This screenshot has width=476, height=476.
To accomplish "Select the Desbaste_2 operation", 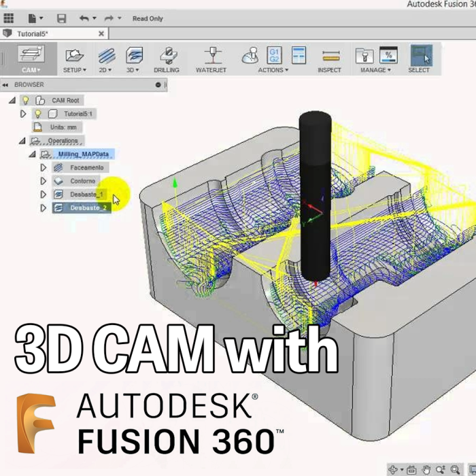I will click(82, 208).
